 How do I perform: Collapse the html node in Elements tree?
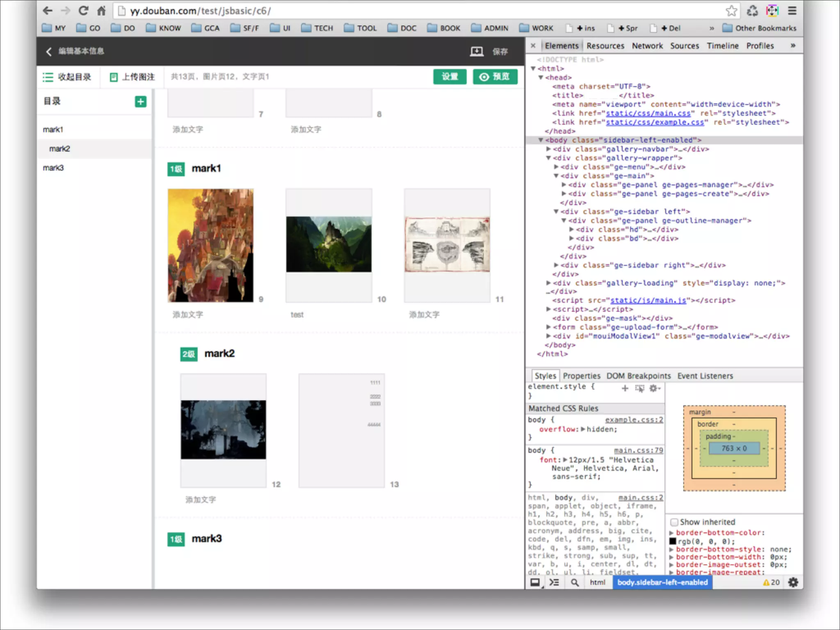533,68
